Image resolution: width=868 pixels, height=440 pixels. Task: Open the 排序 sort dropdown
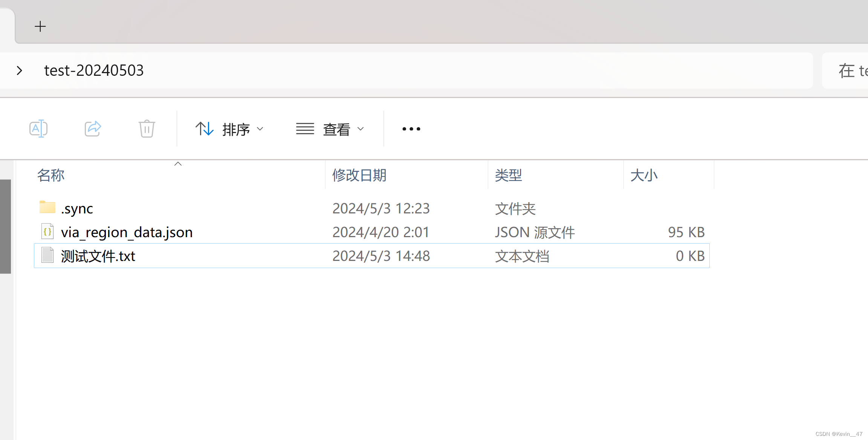(229, 129)
